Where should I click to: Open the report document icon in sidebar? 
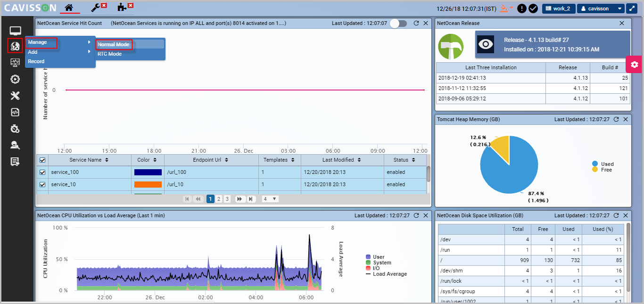15,162
